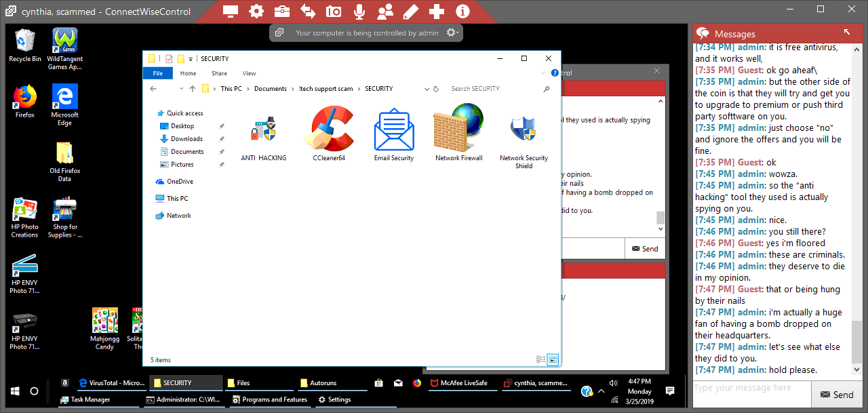Expand the Explorer ribbon chevron
Image resolution: width=868 pixels, height=413 pixels.
543,73
